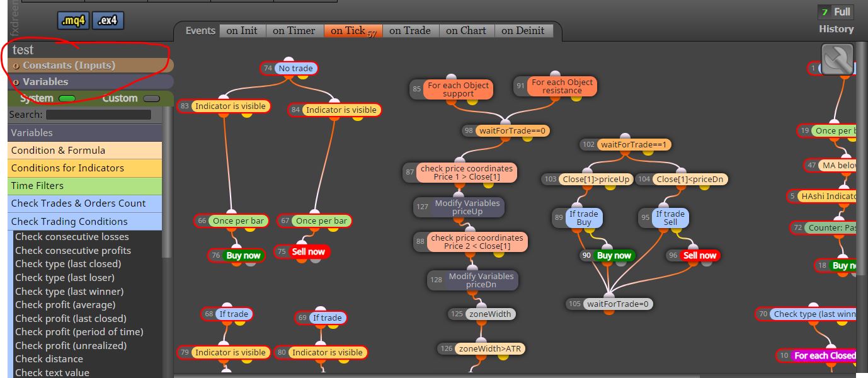Image resolution: width=868 pixels, height=378 pixels.
Task: Select the zoneWidth block 125
Action: tap(483, 314)
